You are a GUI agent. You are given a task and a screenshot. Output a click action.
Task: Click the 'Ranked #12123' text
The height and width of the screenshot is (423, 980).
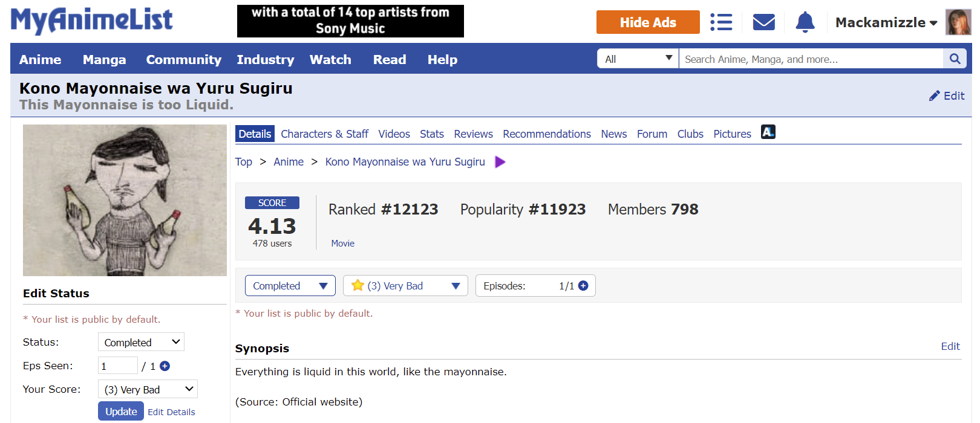384,209
